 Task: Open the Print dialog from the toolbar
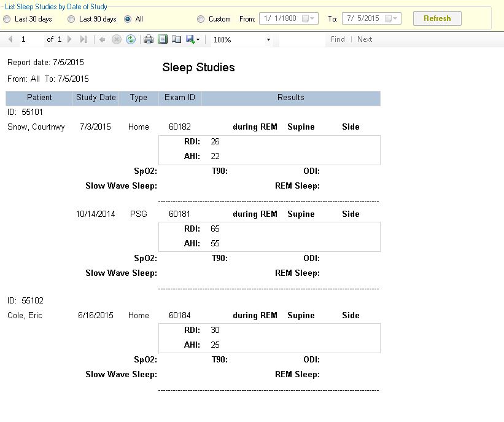[147, 39]
